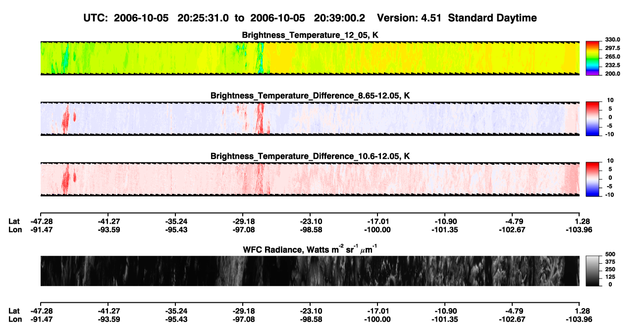Click the '10' label on 8.65-12.05 scale
Viewport: 644px width, 330px height.
click(x=609, y=100)
